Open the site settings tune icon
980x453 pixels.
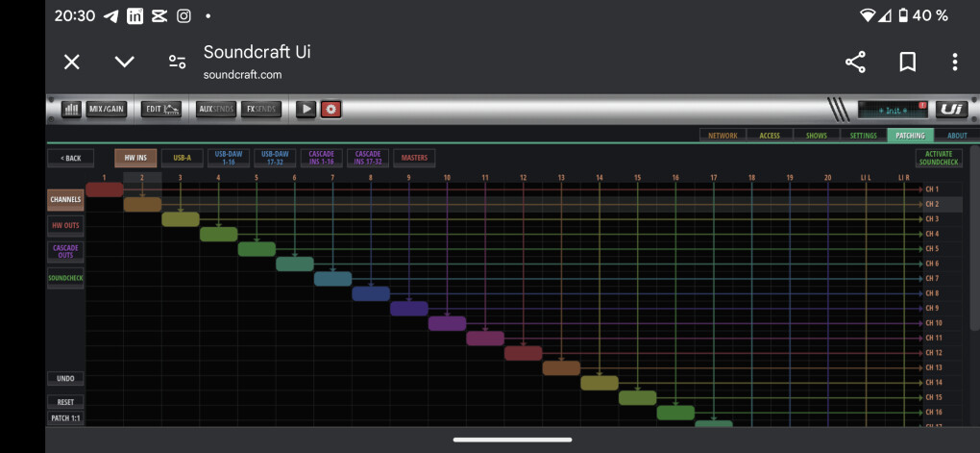tap(178, 62)
